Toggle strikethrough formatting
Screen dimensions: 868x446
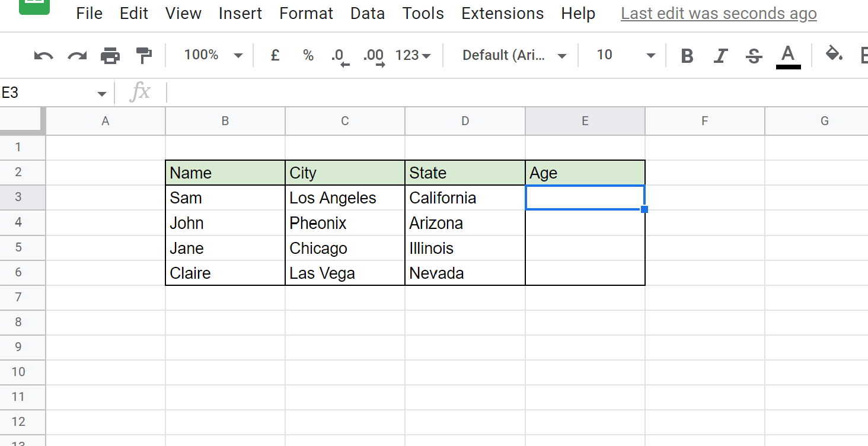[753, 55]
